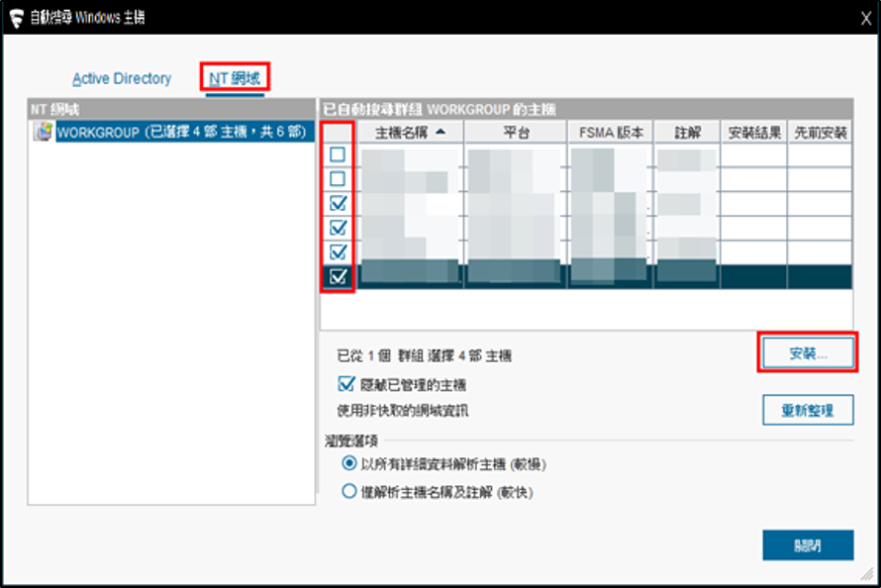Click the 重新整理 button
Image resolution: width=881 pixels, height=588 pixels.
[808, 410]
